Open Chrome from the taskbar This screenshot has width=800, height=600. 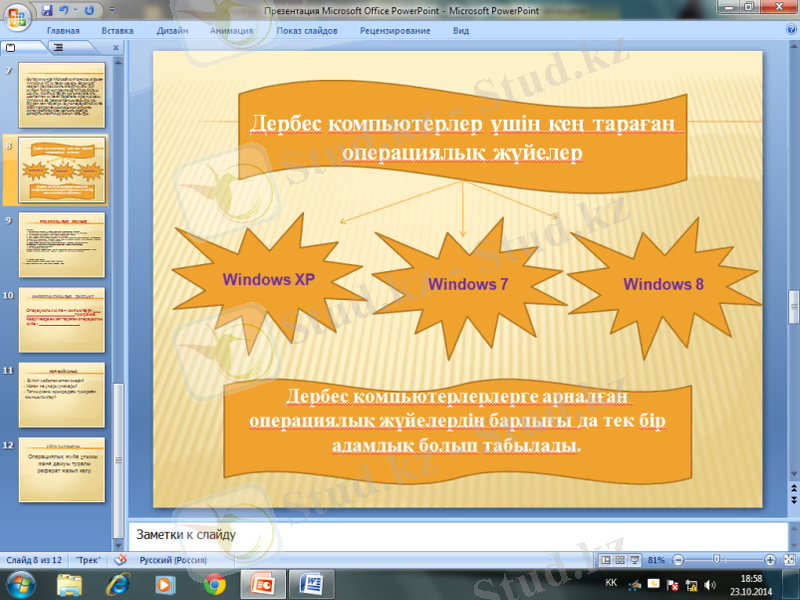[214, 583]
